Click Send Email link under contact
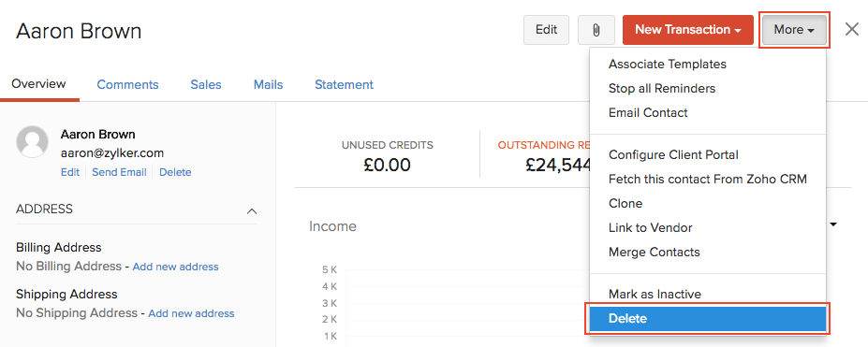 119,172
